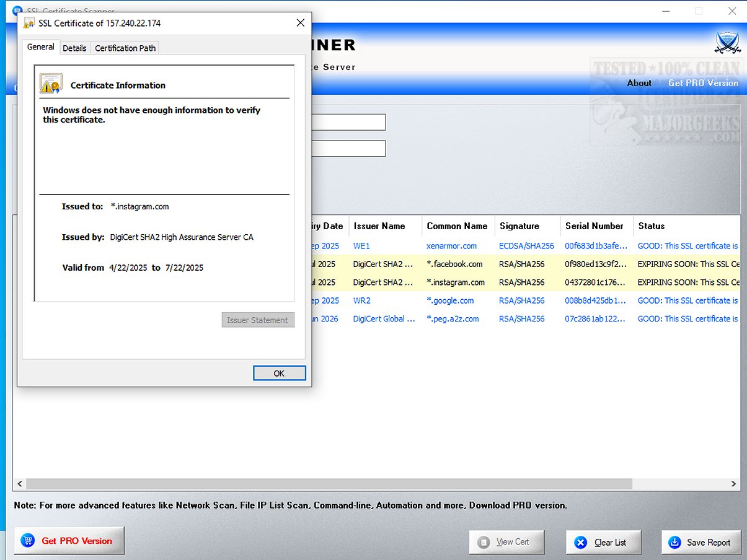This screenshot has width=747, height=560.
Task: Click the Jun 2026 expiry date cell
Action: 325,318
